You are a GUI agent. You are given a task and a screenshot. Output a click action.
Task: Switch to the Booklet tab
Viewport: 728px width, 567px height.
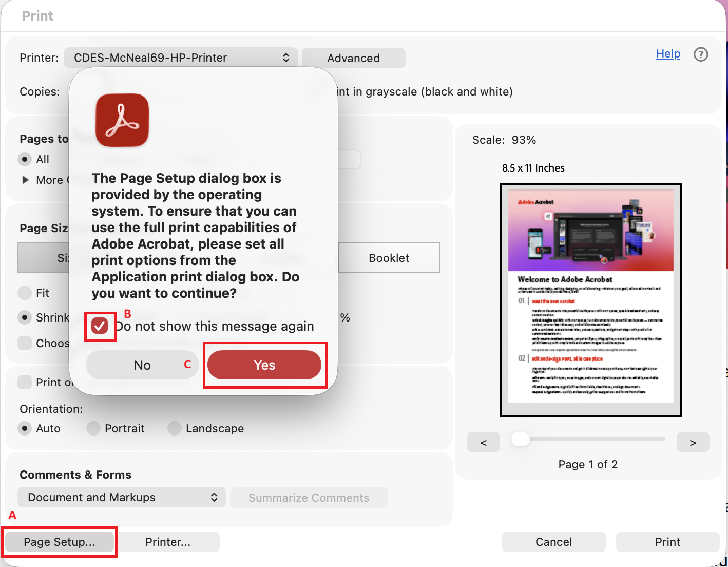tap(389, 258)
